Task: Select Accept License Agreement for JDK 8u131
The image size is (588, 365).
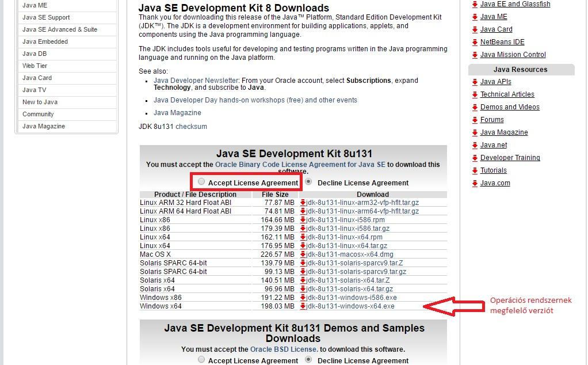Action: (x=201, y=181)
